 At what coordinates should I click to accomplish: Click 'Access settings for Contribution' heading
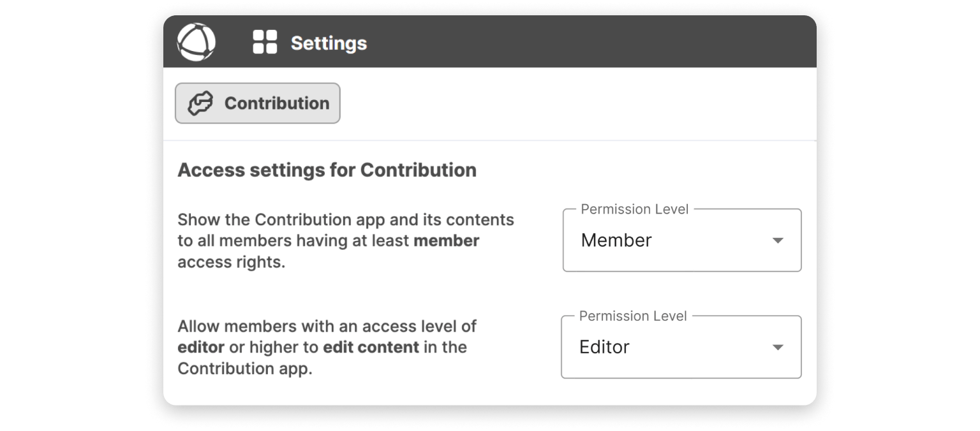[x=327, y=170]
